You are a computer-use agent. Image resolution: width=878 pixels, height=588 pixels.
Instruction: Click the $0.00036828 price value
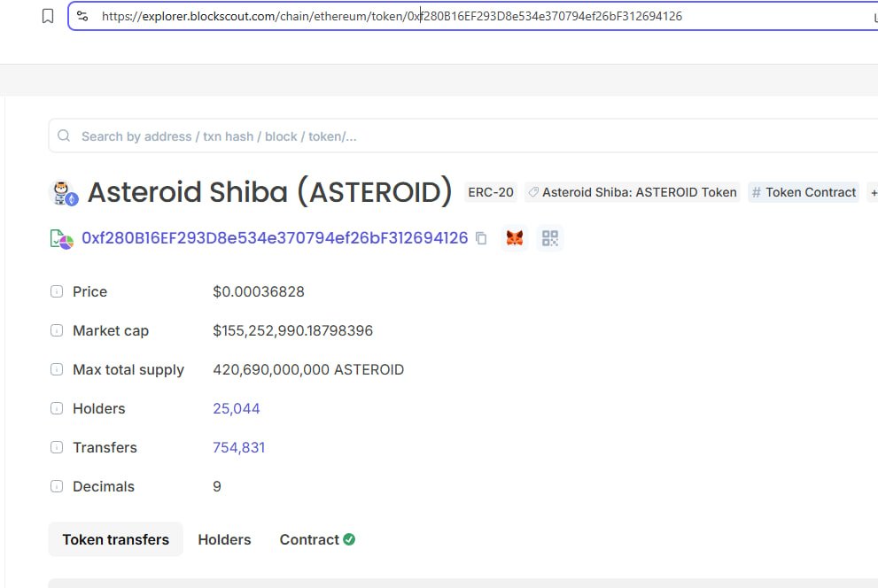(x=259, y=291)
